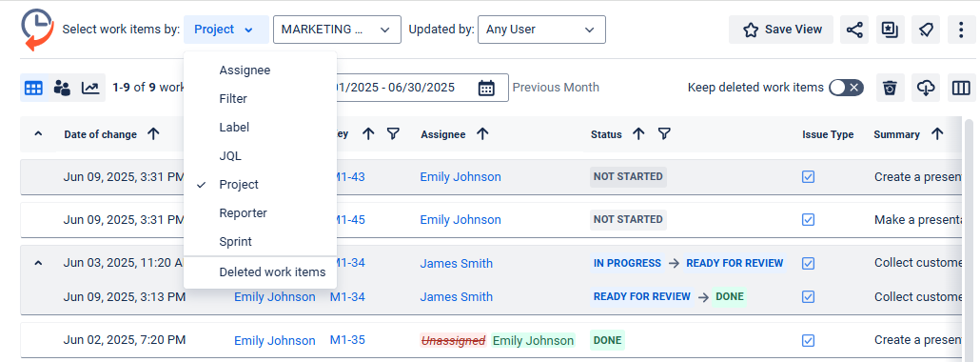Click issue type icon in IN PROGRESS row
Image resolution: width=980 pixels, height=362 pixels.
(x=808, y=264)
